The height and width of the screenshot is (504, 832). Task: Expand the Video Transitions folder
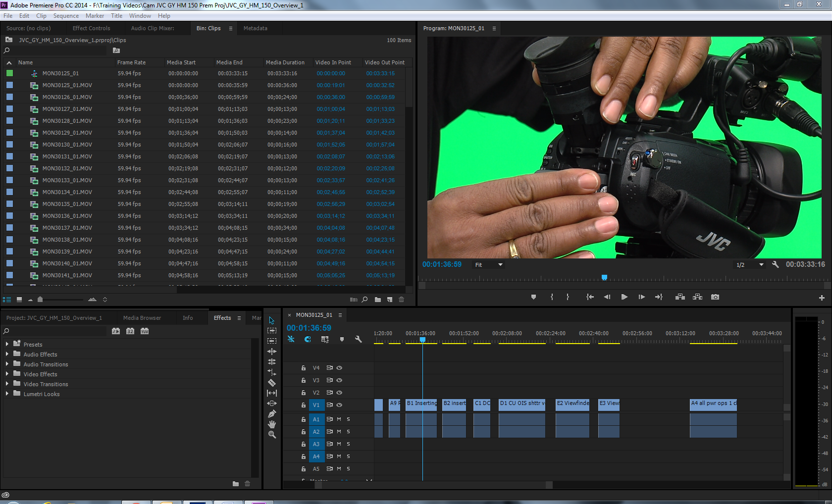pos(7,384)
